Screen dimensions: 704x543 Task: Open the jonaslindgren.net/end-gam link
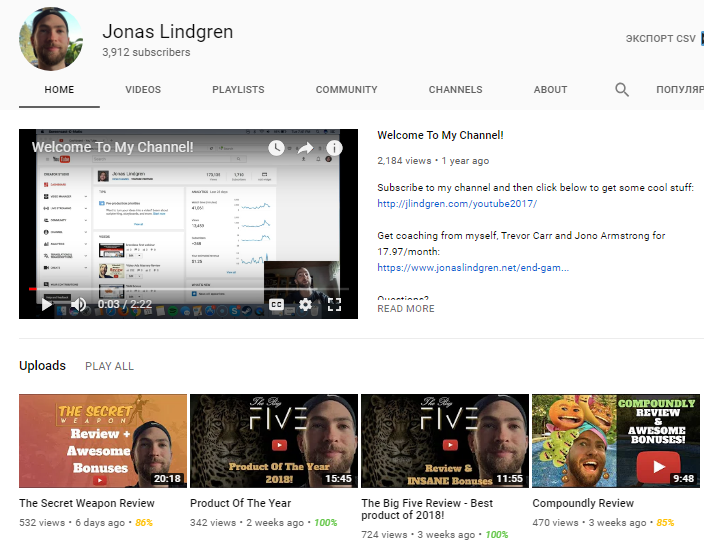473,268
